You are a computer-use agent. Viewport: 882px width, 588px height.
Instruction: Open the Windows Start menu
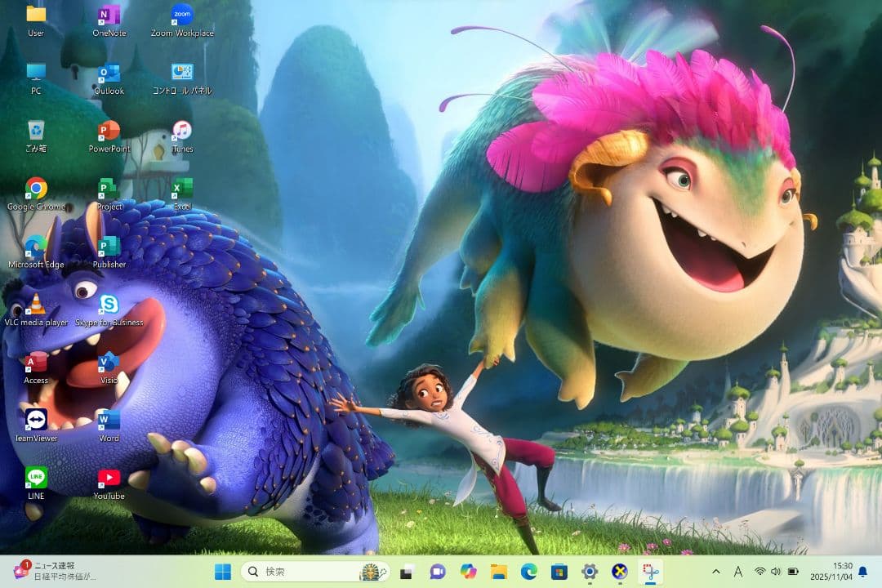[x=222, y=572]
